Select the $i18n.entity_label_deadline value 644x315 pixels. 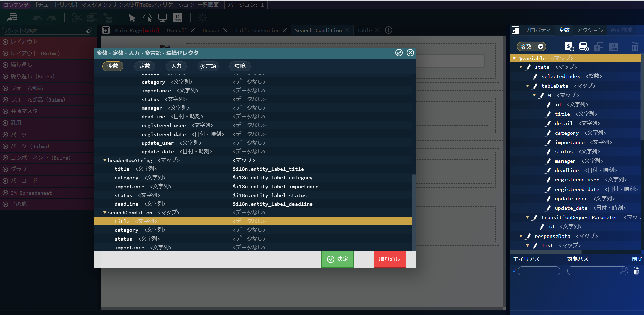pyautogui.click(x=273, y=204)
